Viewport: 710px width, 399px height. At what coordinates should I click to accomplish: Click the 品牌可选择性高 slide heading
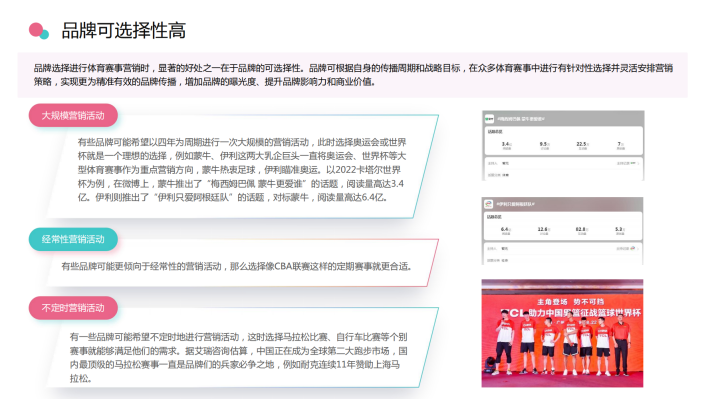[124, 31]
